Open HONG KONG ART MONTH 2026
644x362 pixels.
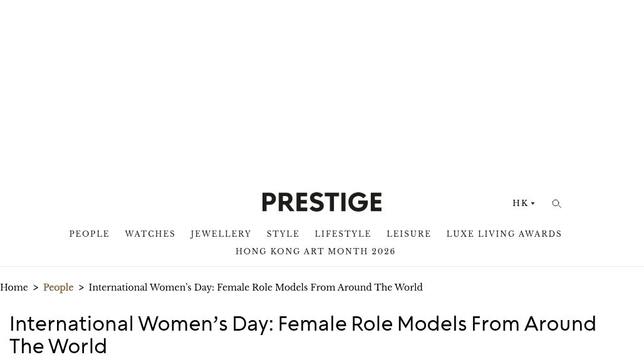(x=315, y=252)
